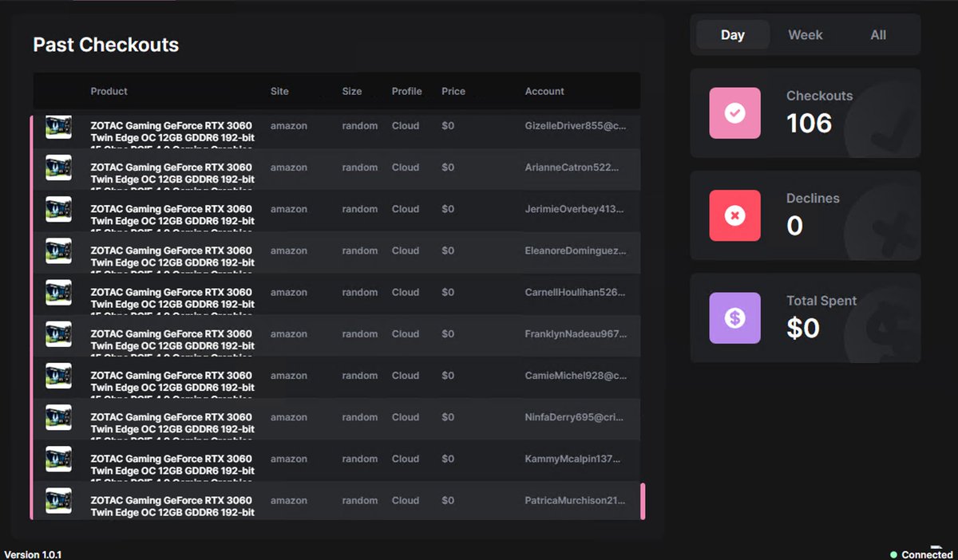Click the Profile column header
This screenshot has height=560, width=958.
point(407,91)
